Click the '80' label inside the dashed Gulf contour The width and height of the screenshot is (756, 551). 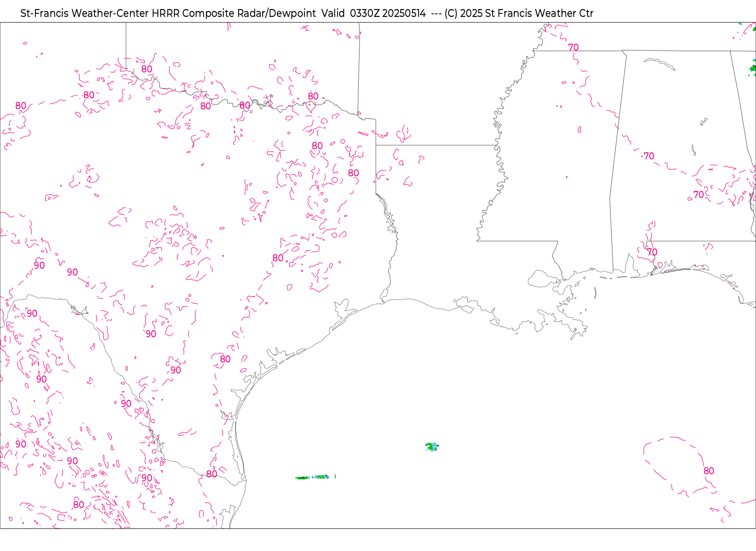tap(709, 471)
